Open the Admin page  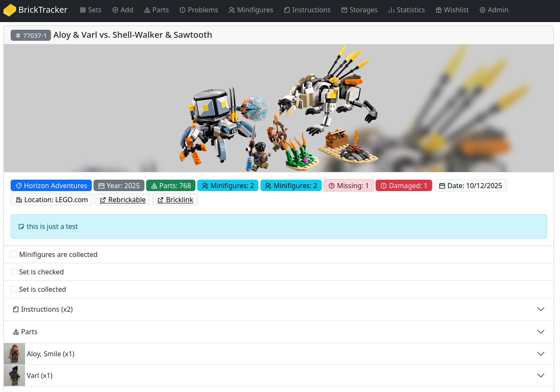pyautogui.click(x=494, y=10)
